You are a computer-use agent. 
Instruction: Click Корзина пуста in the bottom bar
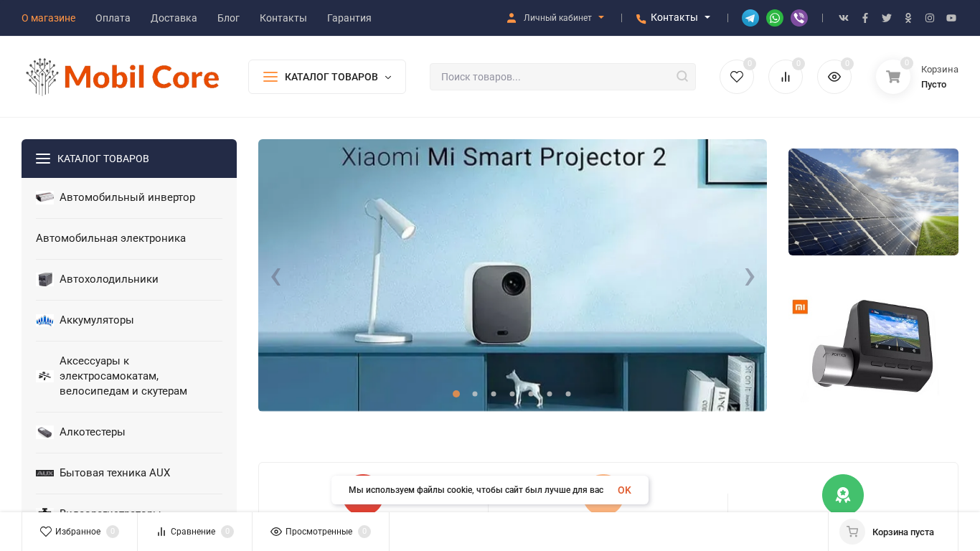click(x=903, y=532)
